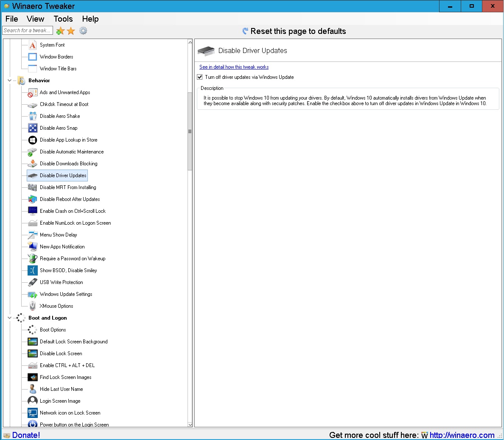Select Disable Driver Updates tree item
The height and width of the screenshot is (440, 504).
pos(57,175)
